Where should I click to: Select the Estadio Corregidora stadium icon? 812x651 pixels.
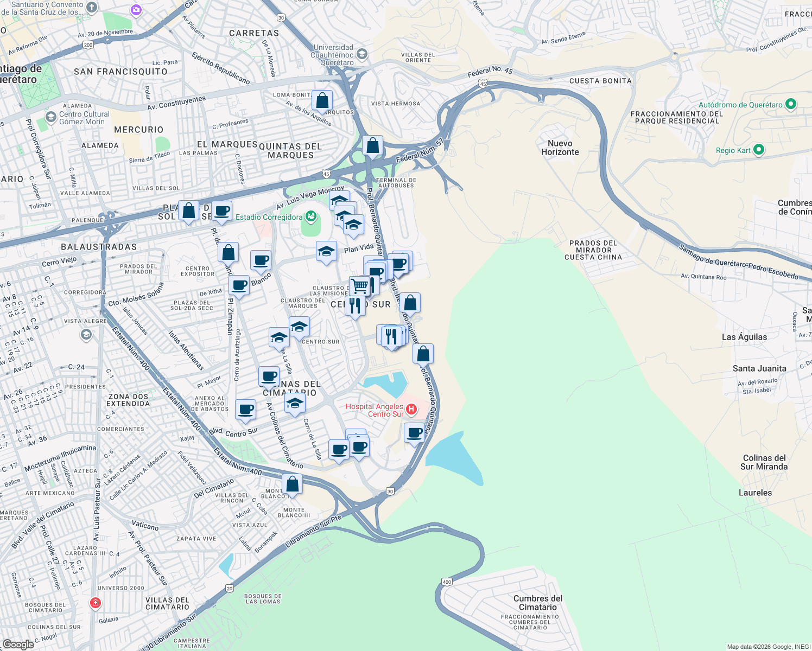tap(310, 216)
